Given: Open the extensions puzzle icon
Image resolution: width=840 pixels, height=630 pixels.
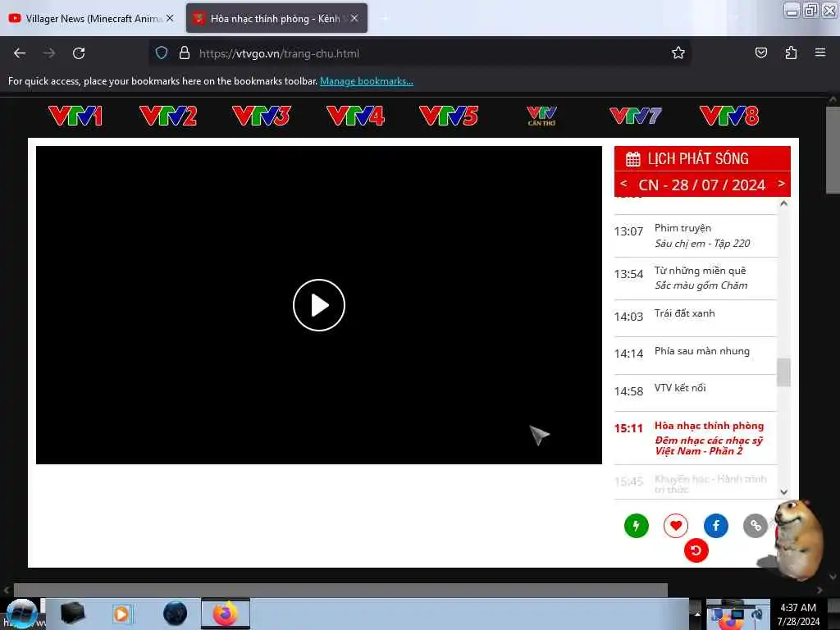Looking at the screenshot, I should pyautogui.click(x=791, y=52).
